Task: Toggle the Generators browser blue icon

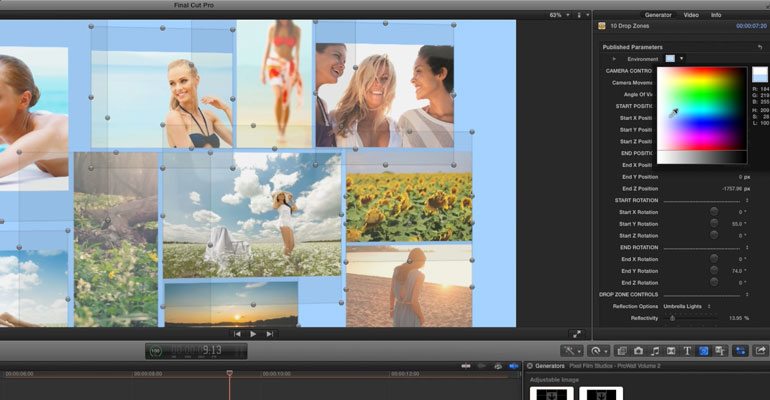Action: (x=703, y=350)
